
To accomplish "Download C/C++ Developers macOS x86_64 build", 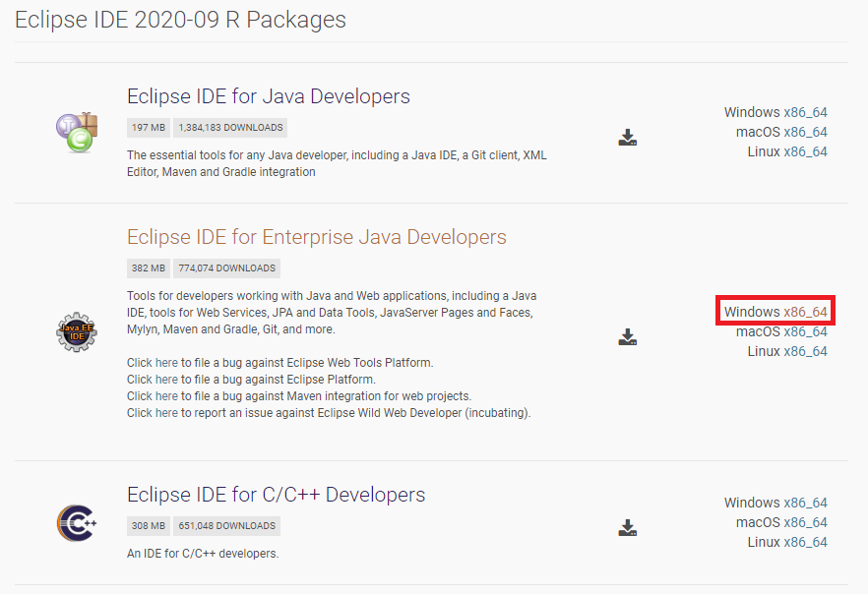I will 805,522.
